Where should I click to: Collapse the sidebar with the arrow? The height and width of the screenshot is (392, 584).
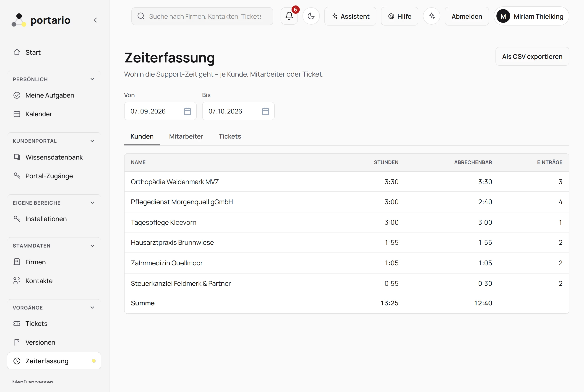point(95,20)
